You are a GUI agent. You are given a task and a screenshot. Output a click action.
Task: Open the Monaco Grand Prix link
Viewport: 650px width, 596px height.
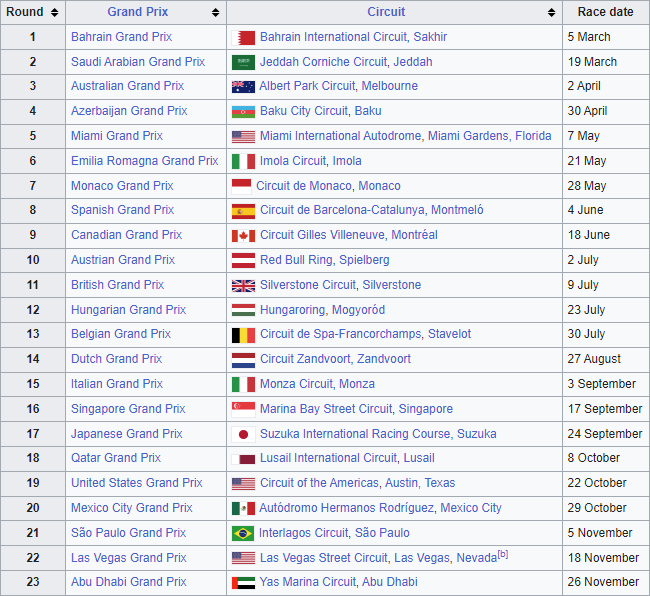(122, 186)
